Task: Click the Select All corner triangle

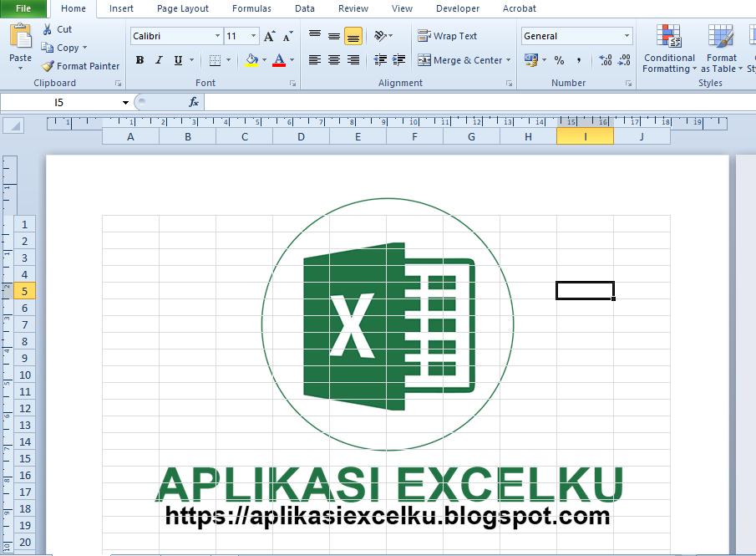Action: [x=15, y=126]
